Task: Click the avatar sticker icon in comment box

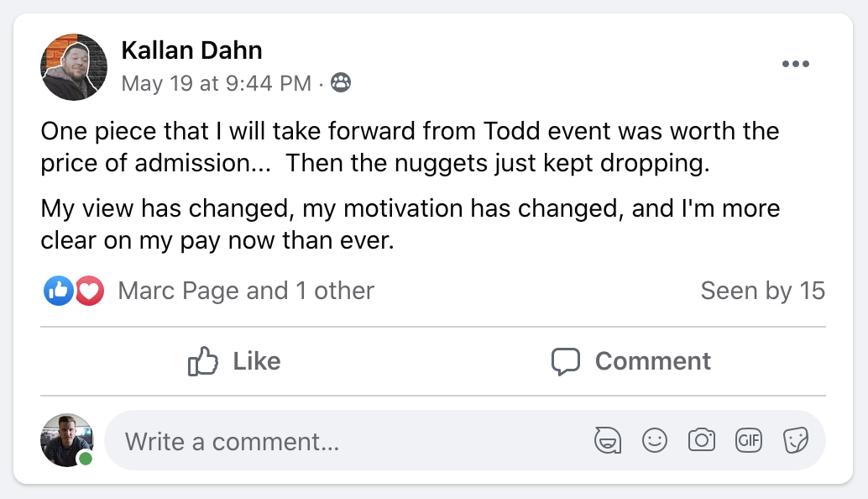Action: coord(608,441)
